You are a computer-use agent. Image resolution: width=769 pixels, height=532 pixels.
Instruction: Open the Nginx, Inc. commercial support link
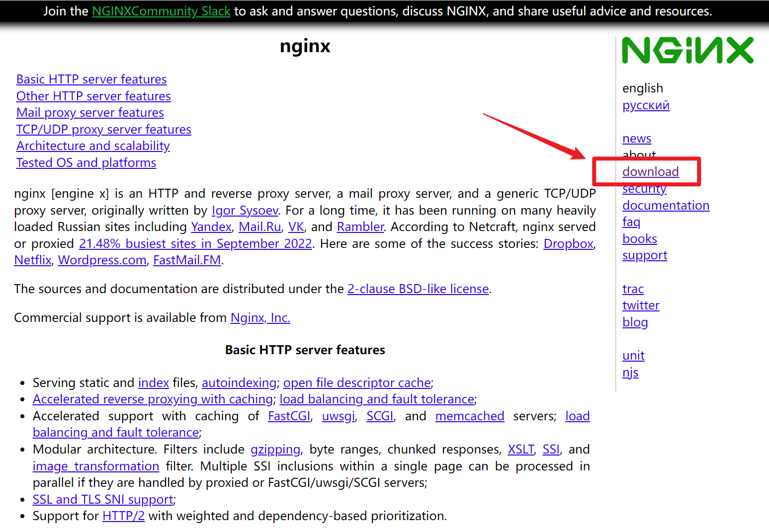click(260, 317)
